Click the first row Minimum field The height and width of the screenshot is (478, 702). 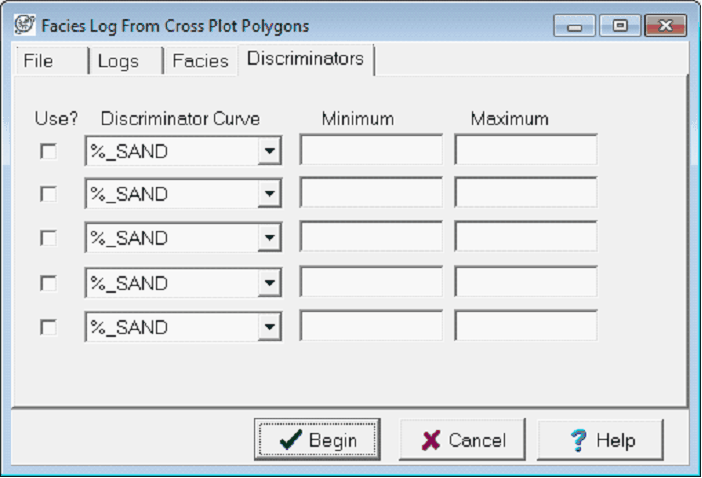click(x=371, y=151)
